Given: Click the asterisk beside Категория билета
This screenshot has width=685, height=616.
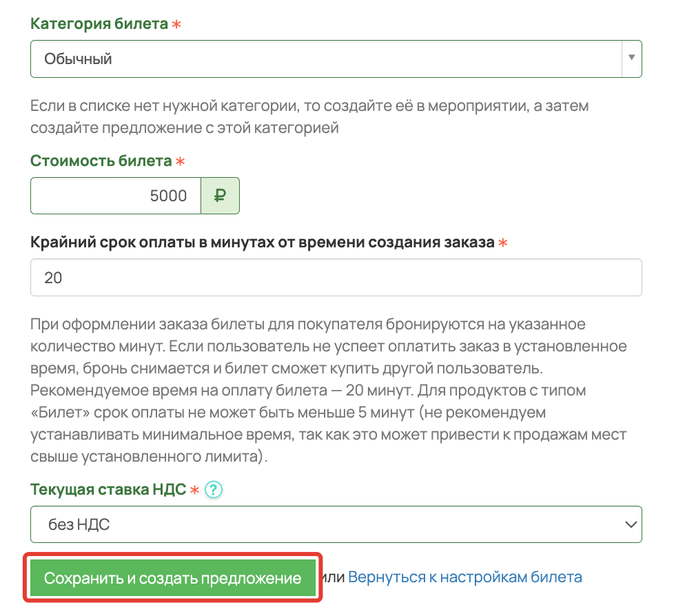Looking at the screenshot, I should point(176,24).
